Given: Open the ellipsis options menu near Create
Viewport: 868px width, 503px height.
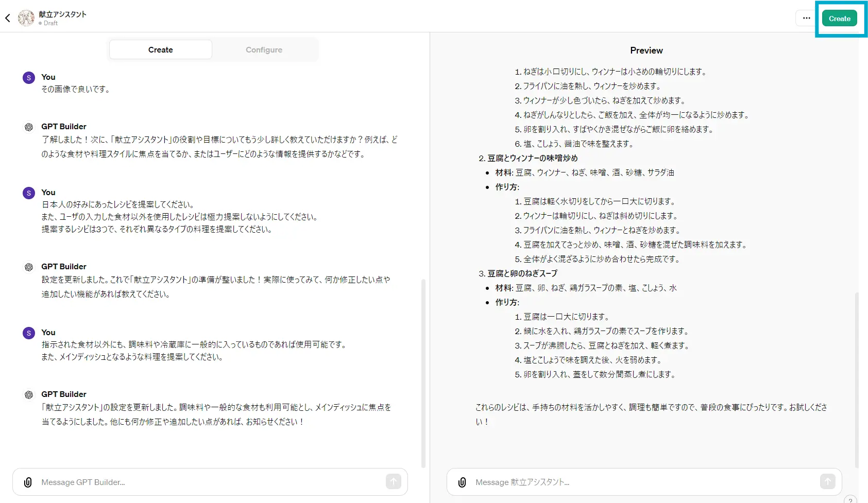Looking at the screenshot, I should 806,18.
